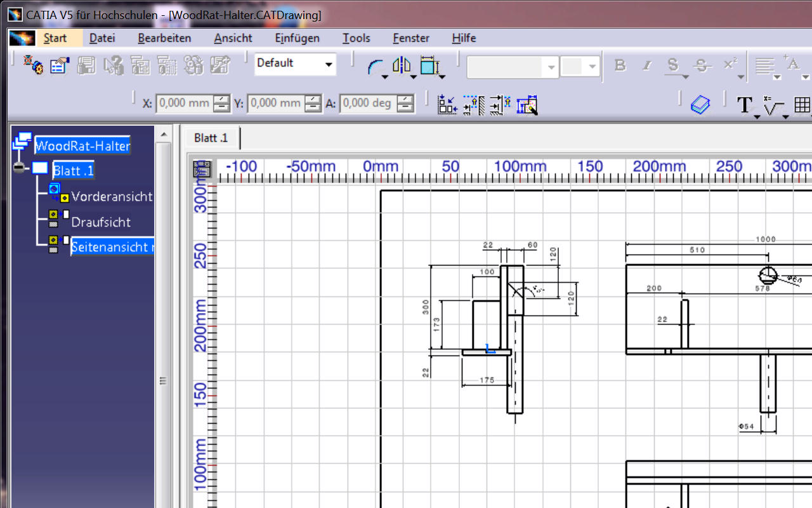Click the arrows-to-hatched-wall alignment icon

(500, 104)
